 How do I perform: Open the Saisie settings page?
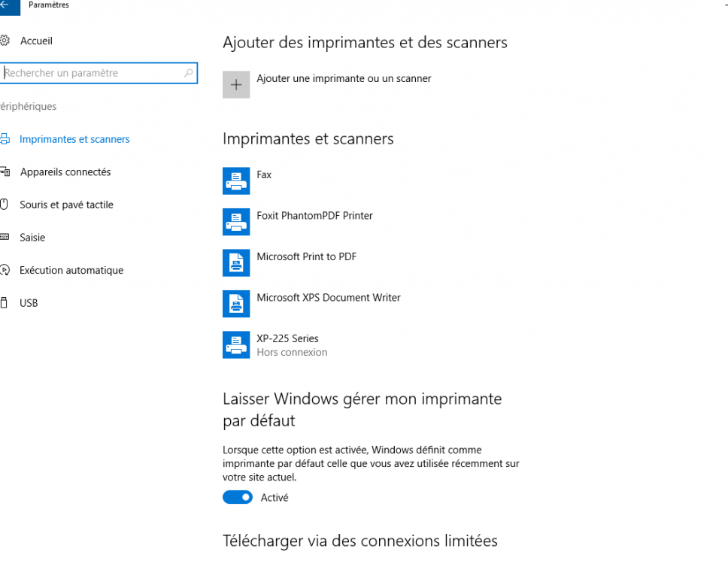pos(32,238)
